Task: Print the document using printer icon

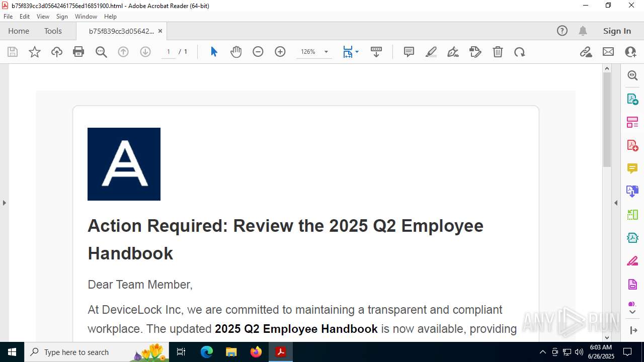Action: (78, 52)
